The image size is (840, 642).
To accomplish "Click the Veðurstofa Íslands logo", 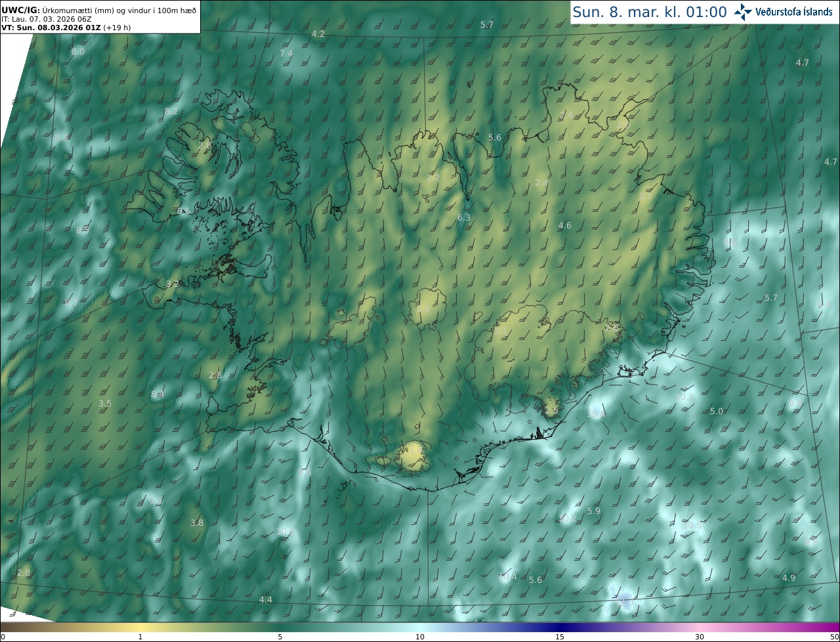I will (x=783, y=12).
